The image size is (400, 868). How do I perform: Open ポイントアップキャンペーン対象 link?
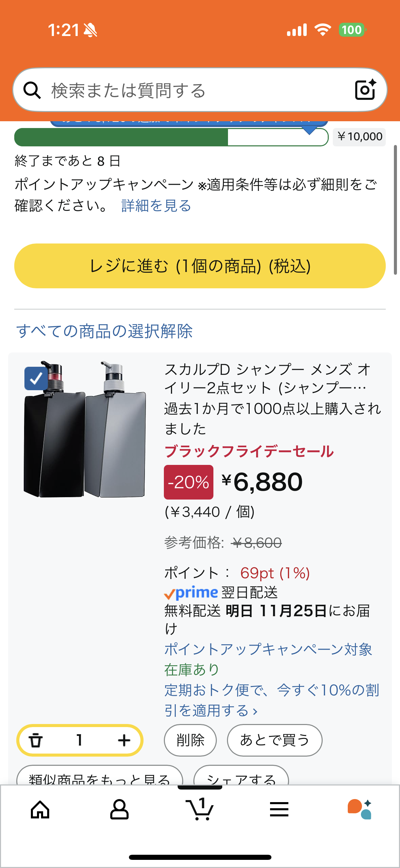pos(268,649)
